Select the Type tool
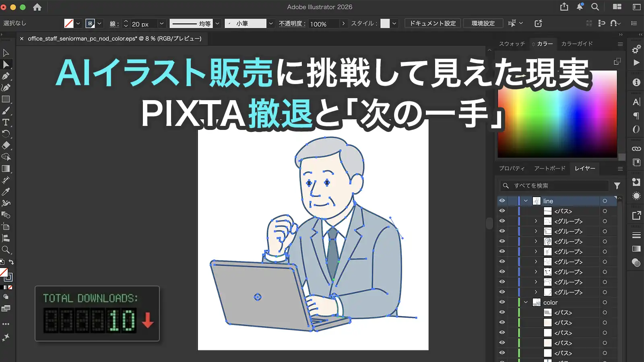 click(x=6, y=122)
